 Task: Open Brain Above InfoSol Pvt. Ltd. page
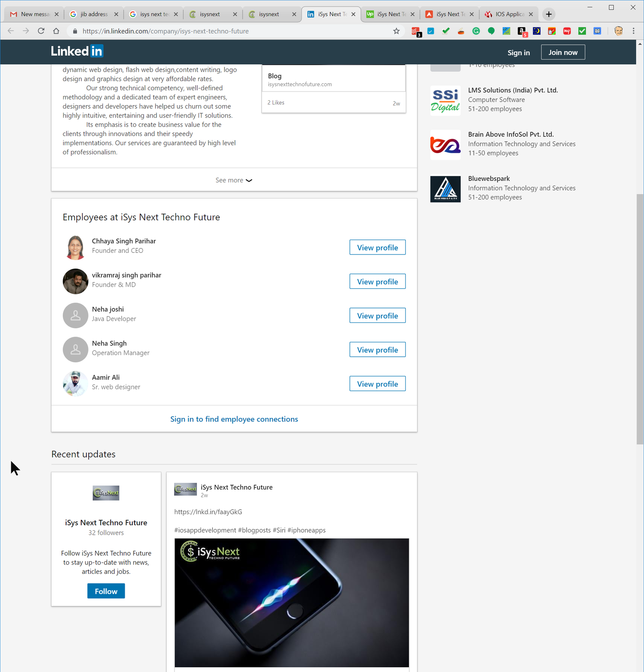point(511,134)
